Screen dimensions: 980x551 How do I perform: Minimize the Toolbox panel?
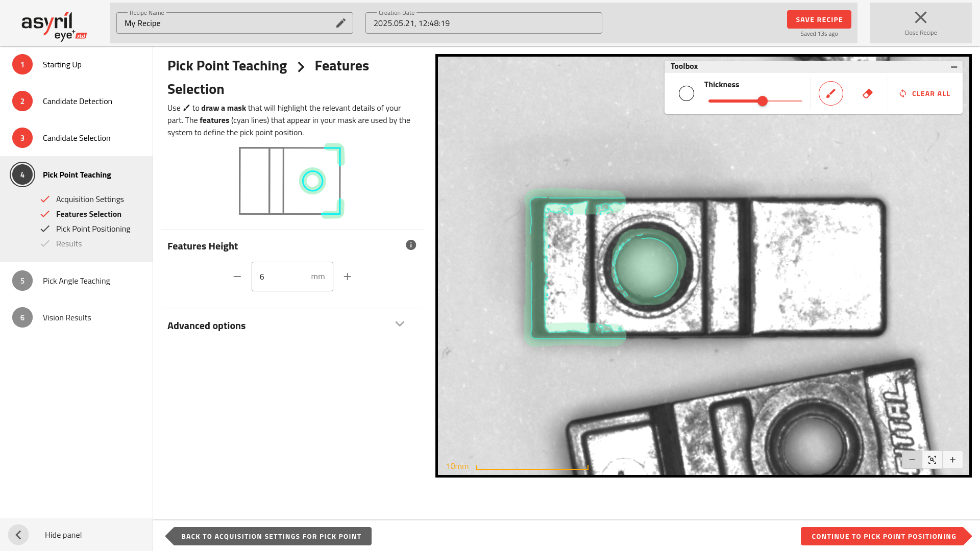tap(953, 67)
